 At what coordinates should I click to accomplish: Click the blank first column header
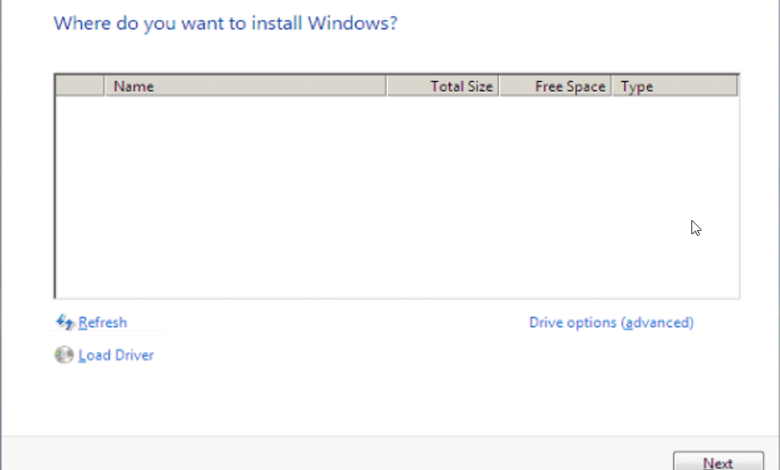click(80, 86)
